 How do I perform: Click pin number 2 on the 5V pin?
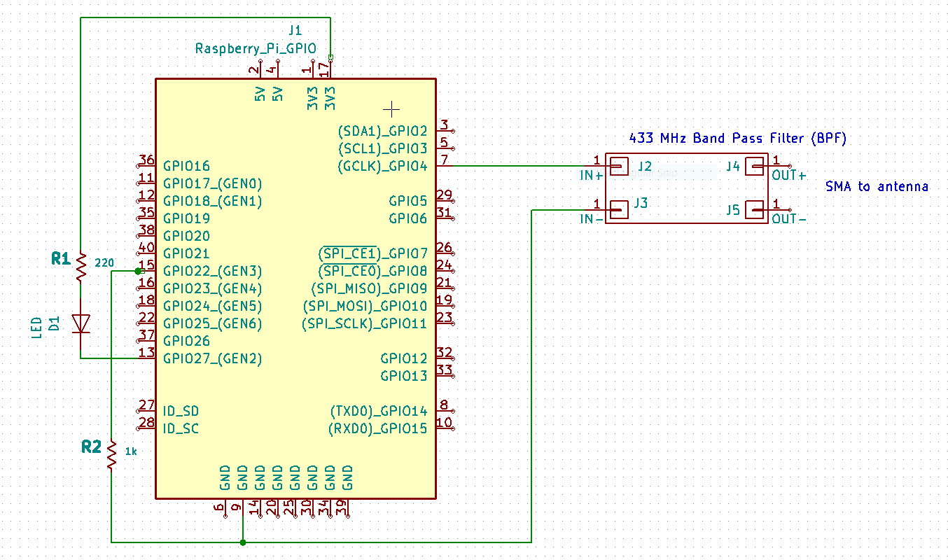(253, 69)
